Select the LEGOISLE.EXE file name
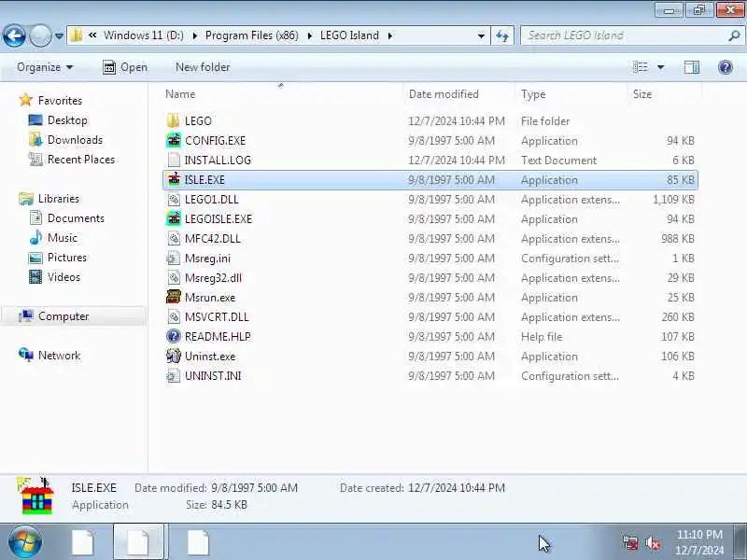 (x=218, y=219)
